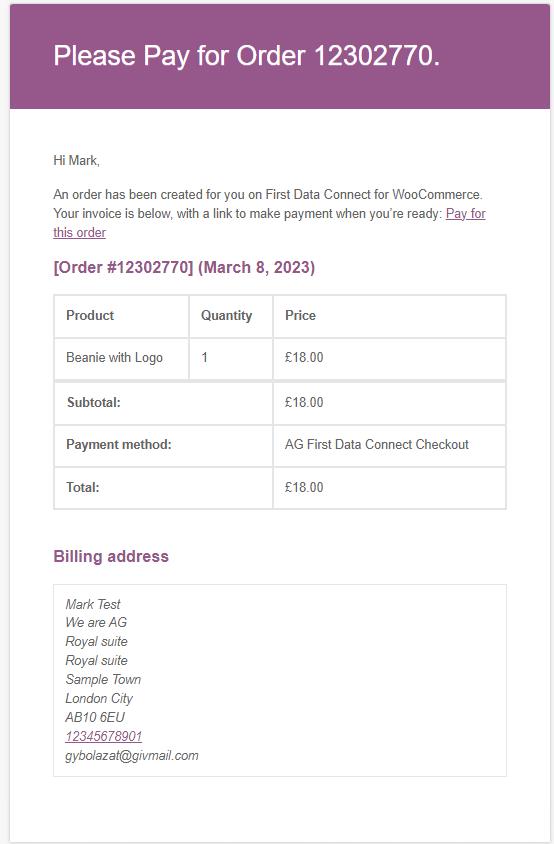The height and width of the screenshot is (844, 554).
Task: Click the Total amount £18.00 cell
Action: [x=389, y=488]
